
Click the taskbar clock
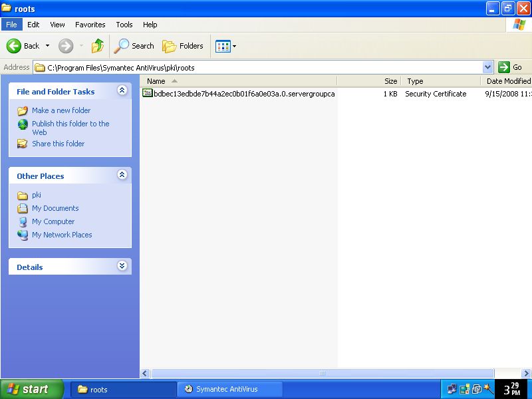pyautogui.click(x=512, y=389)
